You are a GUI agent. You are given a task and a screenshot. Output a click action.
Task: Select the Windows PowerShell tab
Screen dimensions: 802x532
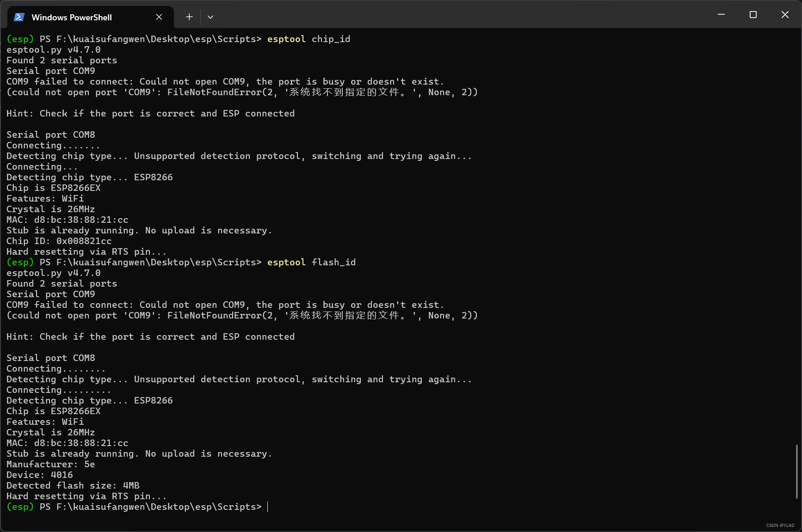coord(91,17)
